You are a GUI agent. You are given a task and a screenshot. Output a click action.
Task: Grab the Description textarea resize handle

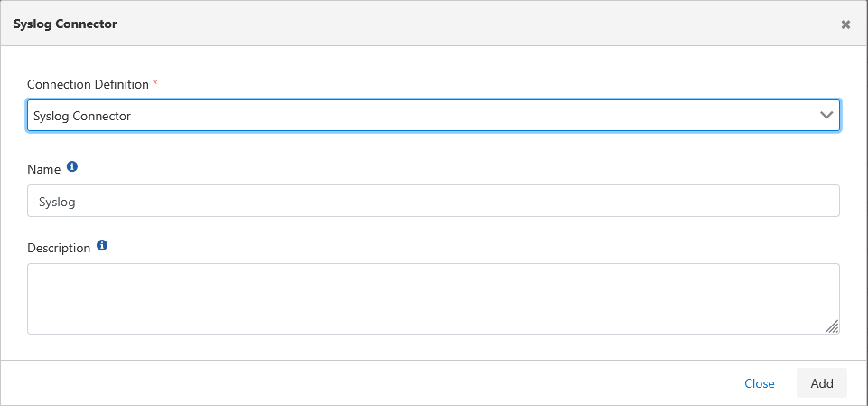pyautogui.click(x=832, y=326)
